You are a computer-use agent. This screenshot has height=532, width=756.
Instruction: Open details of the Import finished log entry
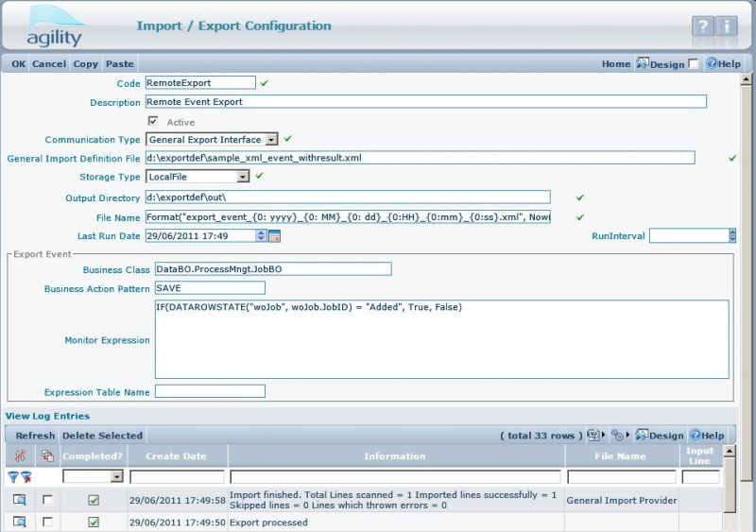tap(19, 500)
